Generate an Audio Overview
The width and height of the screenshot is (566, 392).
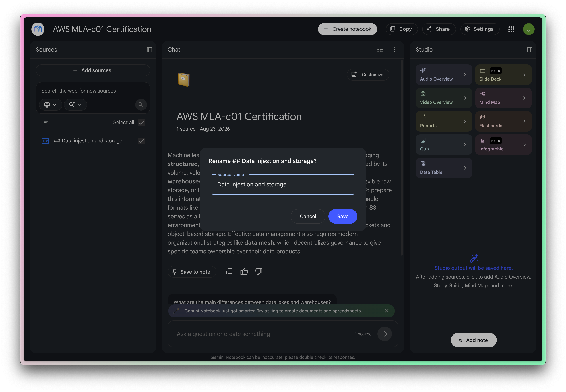click(x=444, y=75)
